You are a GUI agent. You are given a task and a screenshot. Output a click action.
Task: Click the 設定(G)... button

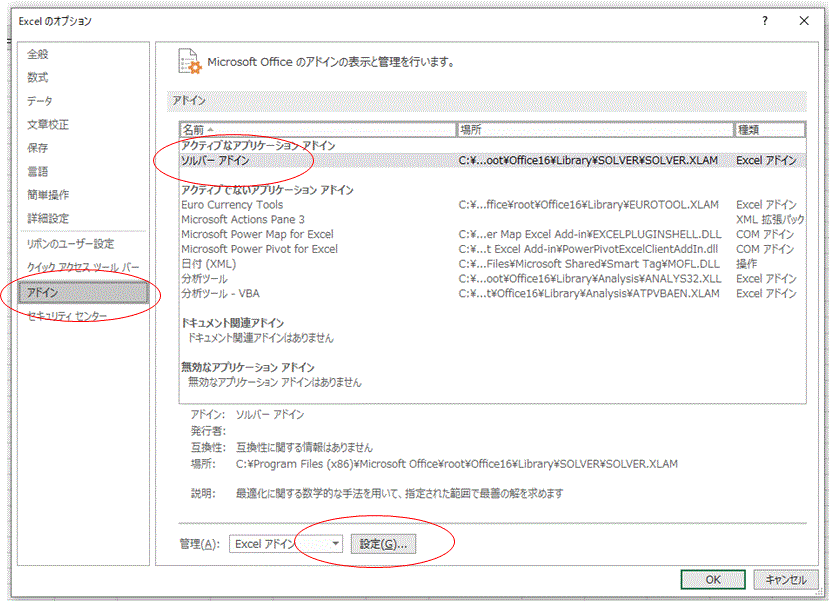pyautogui.click(x=385, y=543)
